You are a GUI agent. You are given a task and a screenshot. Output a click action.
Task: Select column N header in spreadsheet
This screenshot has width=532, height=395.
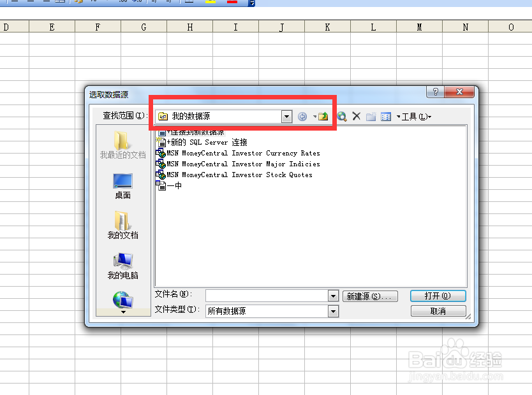click(466, 27)
